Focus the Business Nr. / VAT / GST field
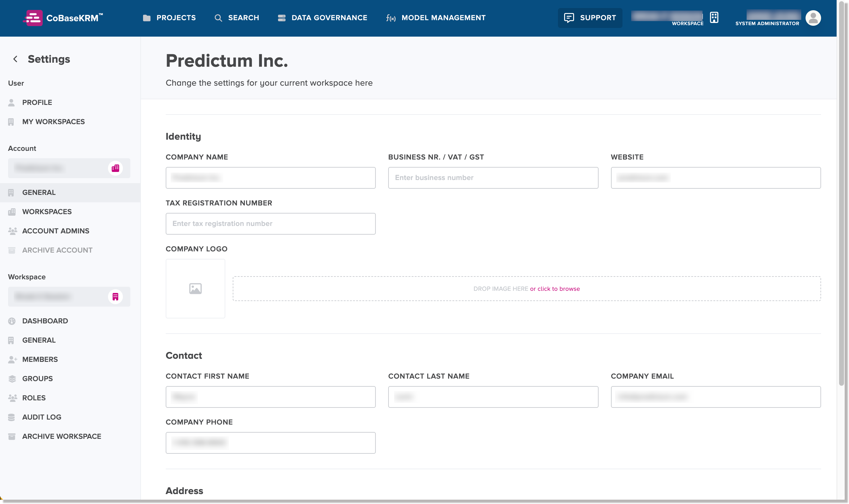 (x=493, y=178)
